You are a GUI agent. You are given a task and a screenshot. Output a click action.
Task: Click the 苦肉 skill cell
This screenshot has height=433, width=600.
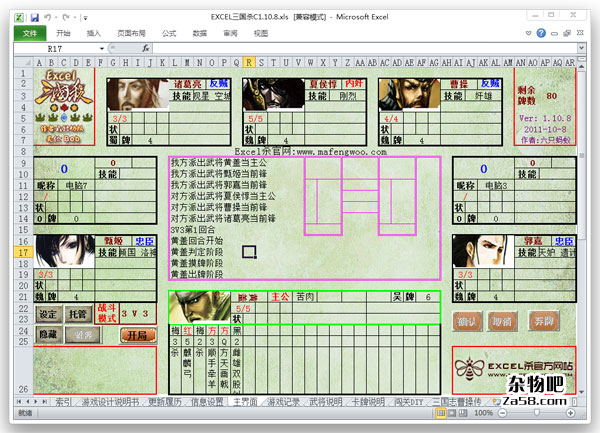(305, 297)
